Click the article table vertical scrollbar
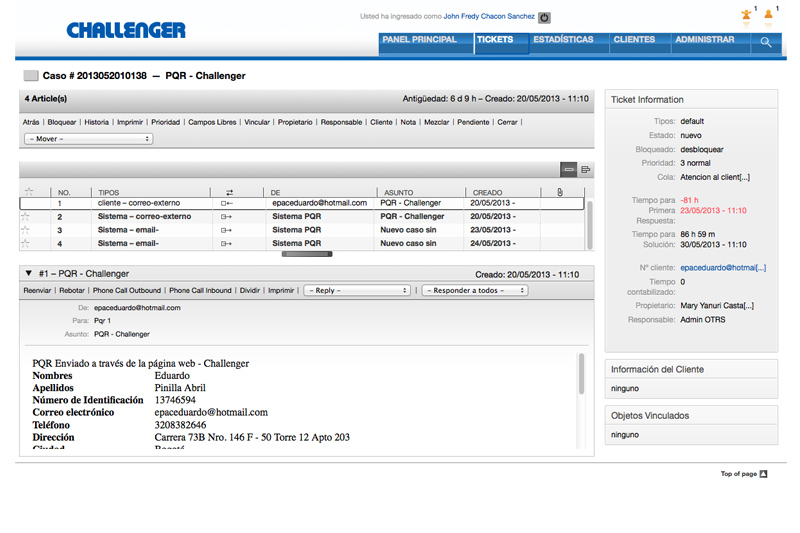The width and height of the screenshot is (800, 533). [590, 224]
